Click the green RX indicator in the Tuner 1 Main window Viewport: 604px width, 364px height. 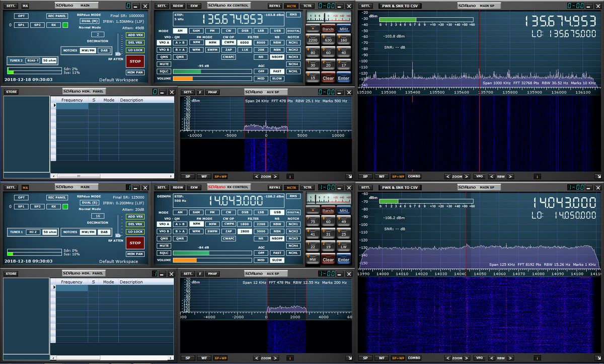[65, 206]
